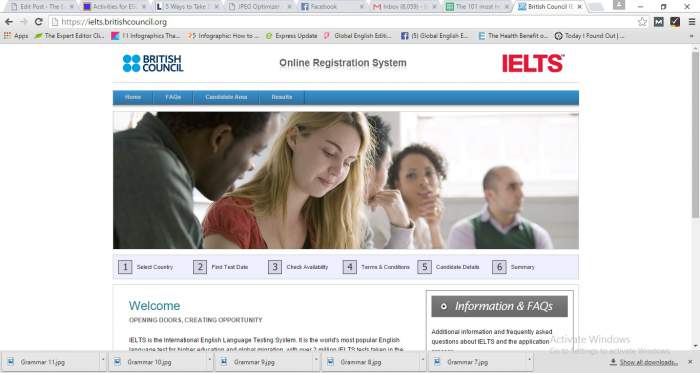Open the new tab button
This screenshot has width=700, height=373.
coord(596,7)
